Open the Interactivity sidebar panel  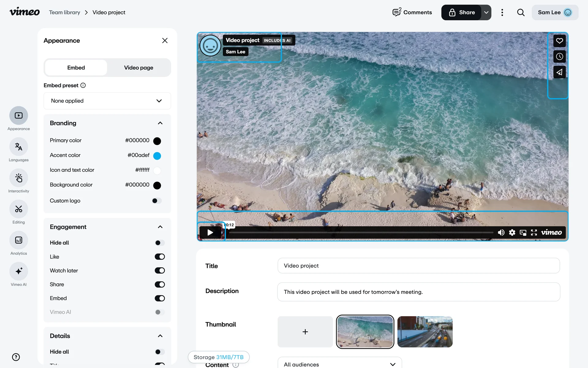click(19, 178)
